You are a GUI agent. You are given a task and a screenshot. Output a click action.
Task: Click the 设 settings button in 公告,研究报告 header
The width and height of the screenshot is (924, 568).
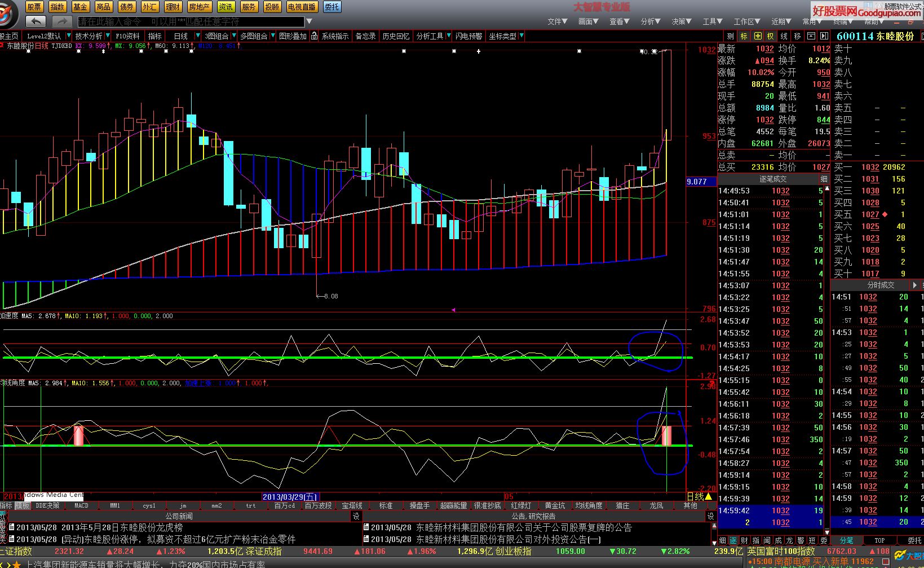click(x=710, y=516)
